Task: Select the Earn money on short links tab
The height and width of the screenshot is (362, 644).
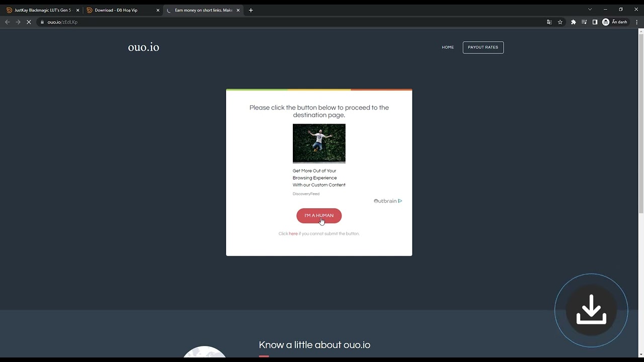Action: click(x=203, y=10)
